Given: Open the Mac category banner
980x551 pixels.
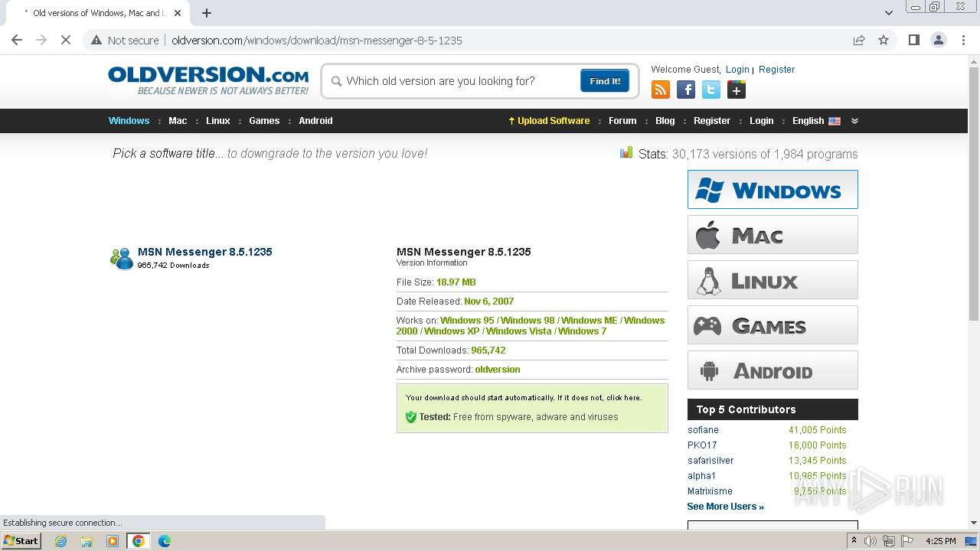Looking at the screenshot, I should tap(773, 234).
